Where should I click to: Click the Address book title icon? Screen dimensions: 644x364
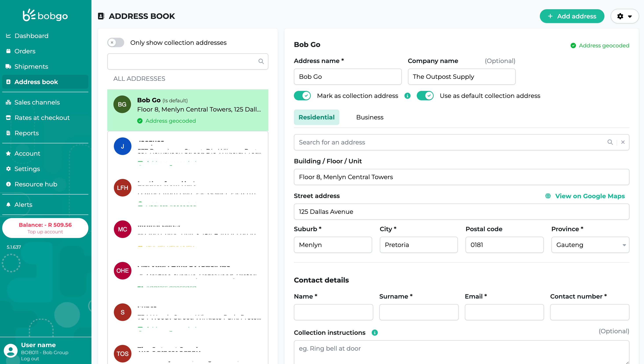[101, 16]
